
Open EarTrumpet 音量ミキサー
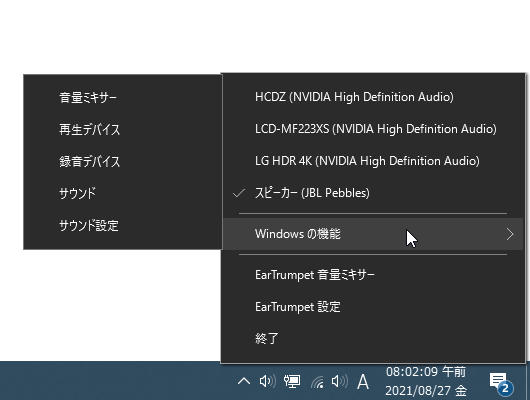tap(373, 275)
